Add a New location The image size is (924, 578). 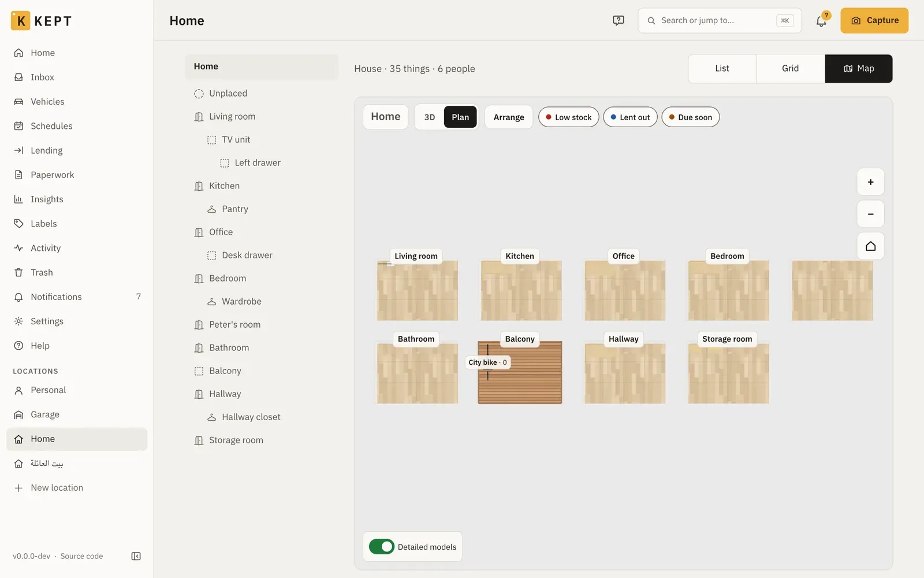[77, 488]
